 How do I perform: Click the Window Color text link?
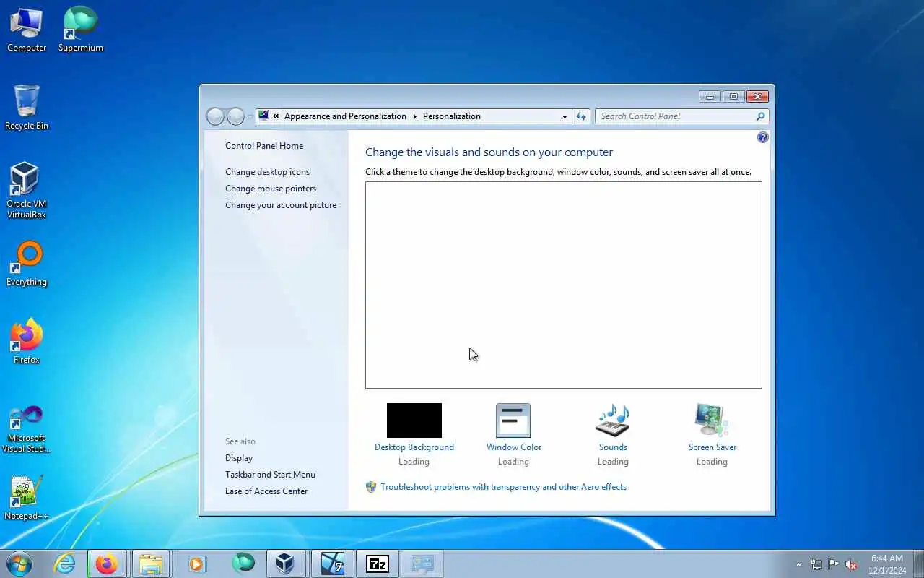coord(514,447)
